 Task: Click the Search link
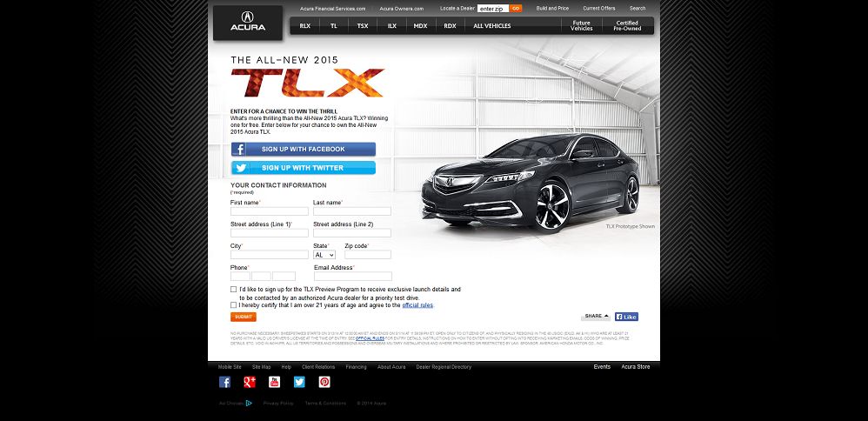pos(638,9)
